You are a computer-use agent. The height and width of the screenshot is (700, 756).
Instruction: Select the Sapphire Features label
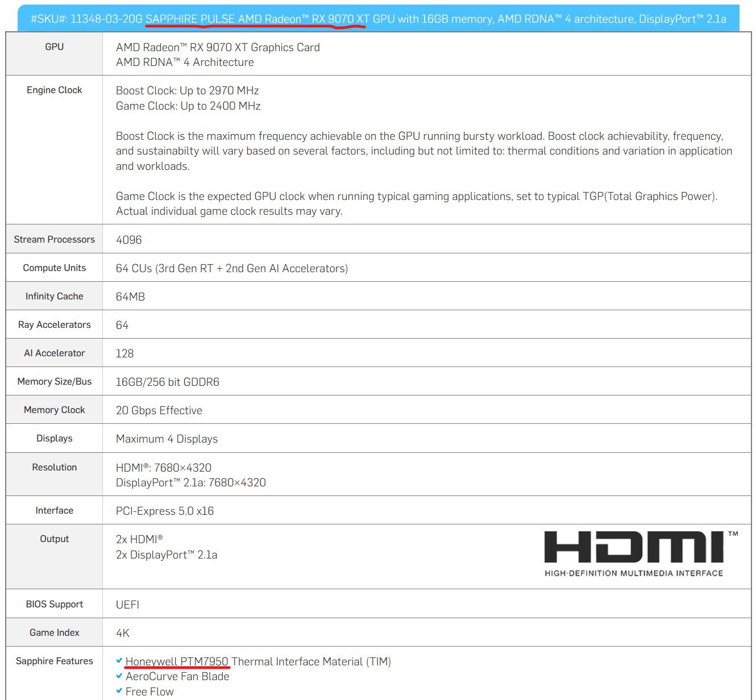click(x=55, y=661)
